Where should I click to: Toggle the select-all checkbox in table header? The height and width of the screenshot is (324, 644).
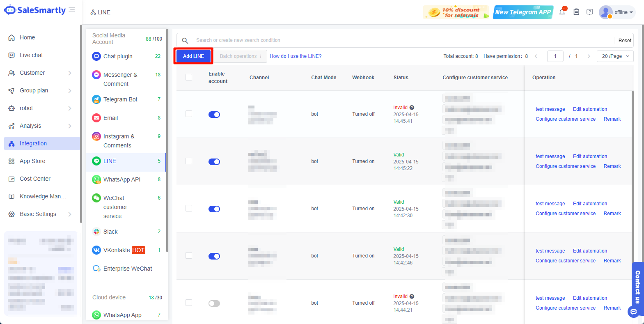tap(189, 77)
